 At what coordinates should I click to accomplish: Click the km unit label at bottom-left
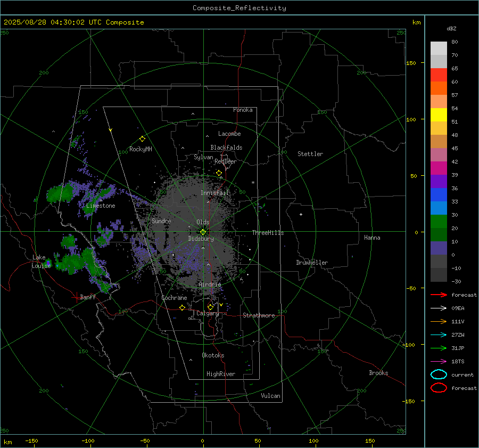[x=7, y=442]
